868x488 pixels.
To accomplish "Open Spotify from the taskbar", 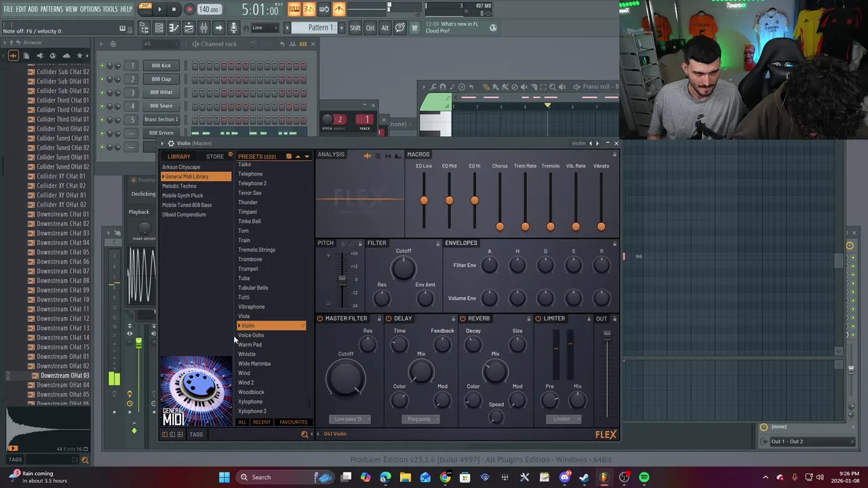I will (644, 477).
